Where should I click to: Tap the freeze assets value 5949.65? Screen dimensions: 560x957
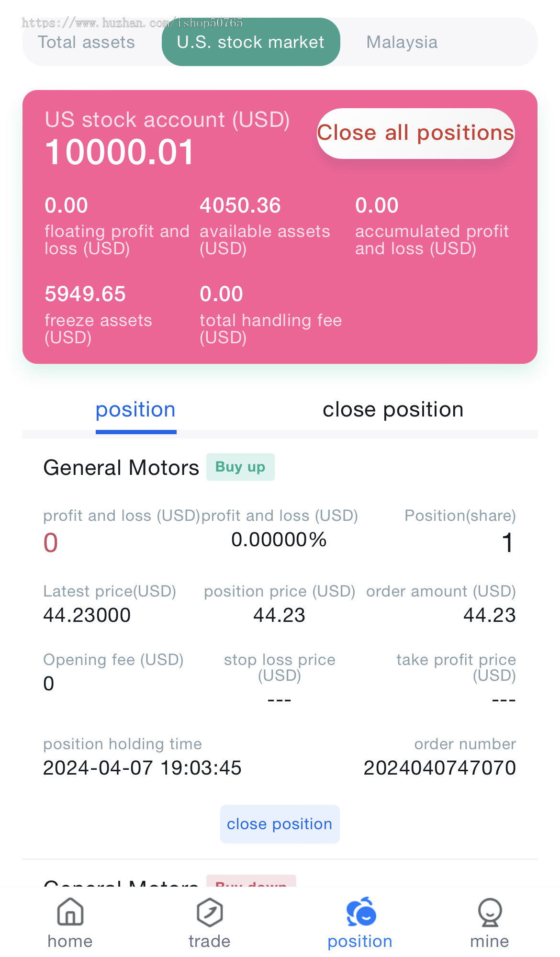pos(85,294)
